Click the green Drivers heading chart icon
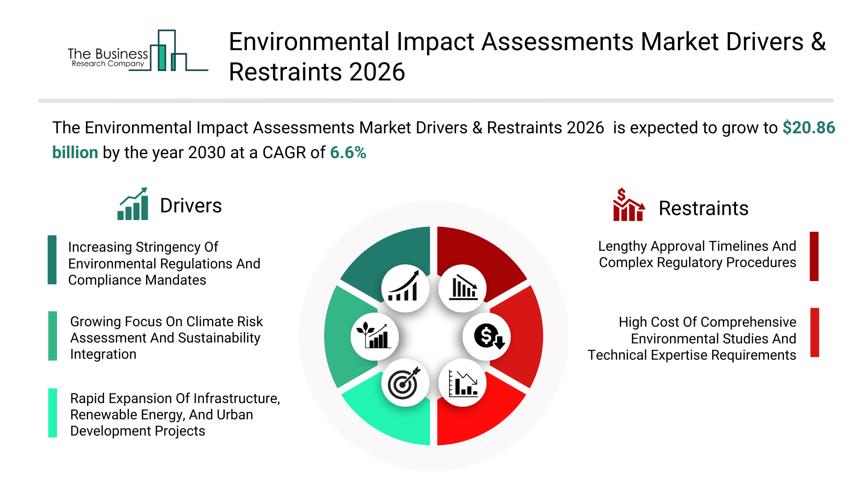 pyautogui.click(x=133, y=204)
